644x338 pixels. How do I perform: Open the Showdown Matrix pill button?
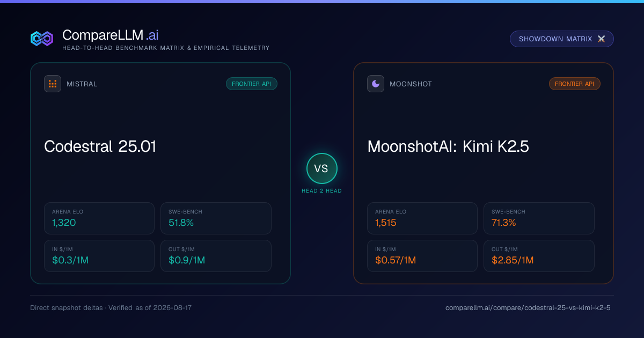(562, 39)
